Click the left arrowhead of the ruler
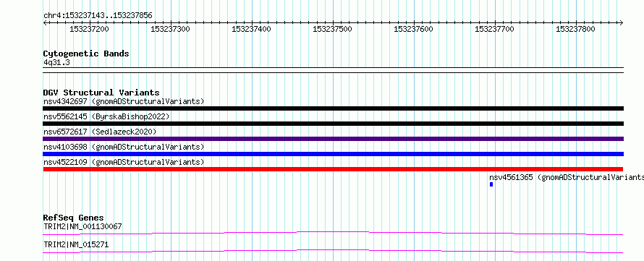The image size is (644, 261). [45, 22]
